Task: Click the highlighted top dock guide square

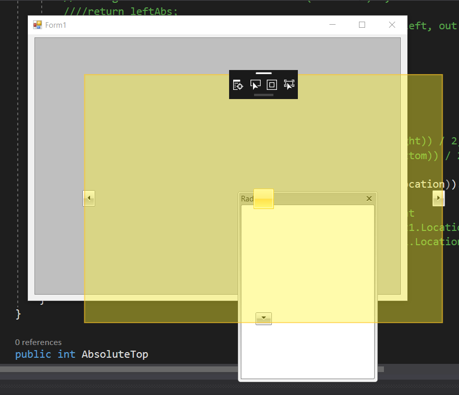Action: pos(264,199)
